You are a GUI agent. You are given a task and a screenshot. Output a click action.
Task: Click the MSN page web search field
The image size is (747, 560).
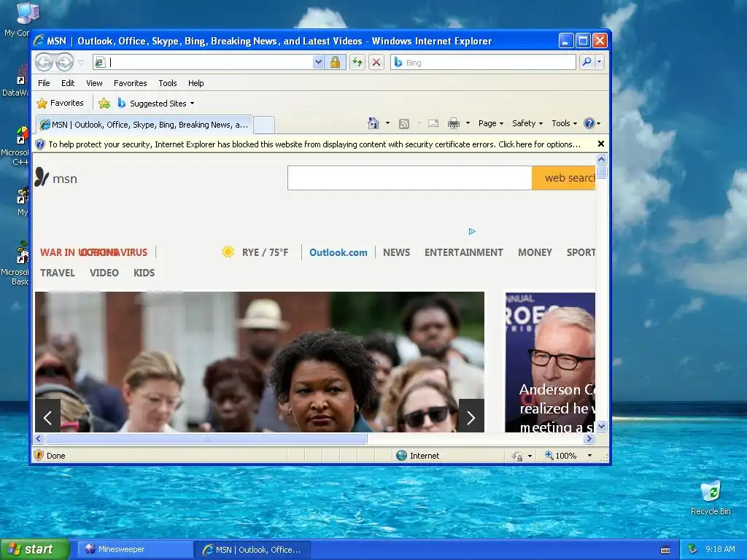tap(410, 178)
